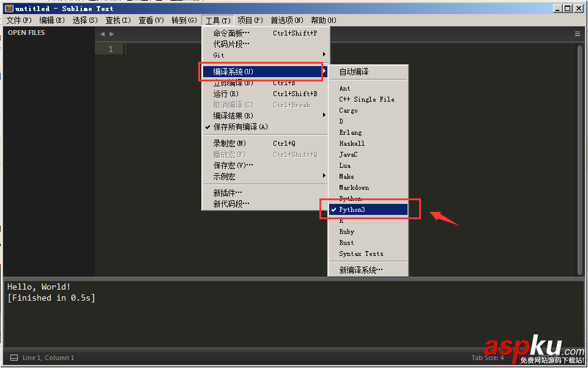Image resolution: width=588 pixels, height=368 pixels.
Task: Select Markdown build system
Action: pyautogui.click(x=368, y=187)
